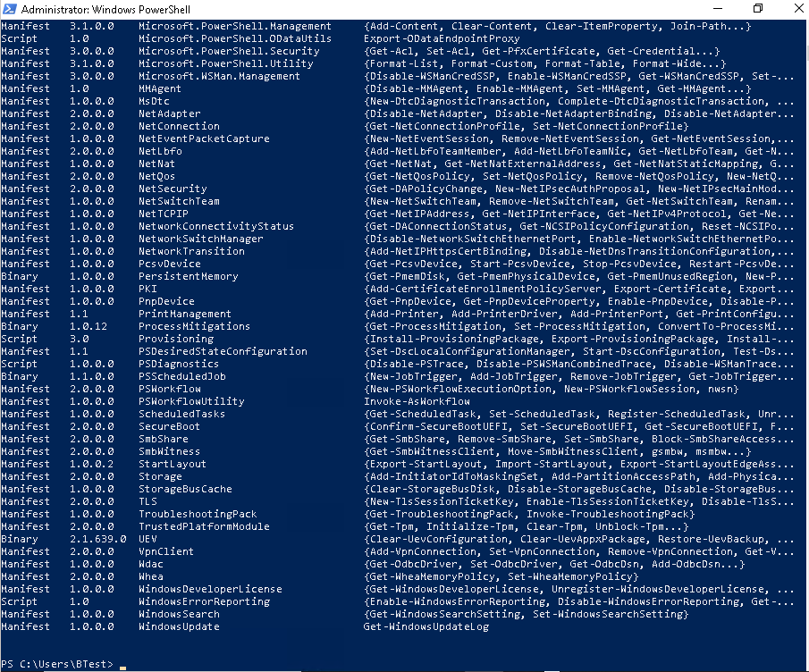809x672 pixels.
Task: Click the 'MMAgent' module name
Action: [x=160, y=88]
